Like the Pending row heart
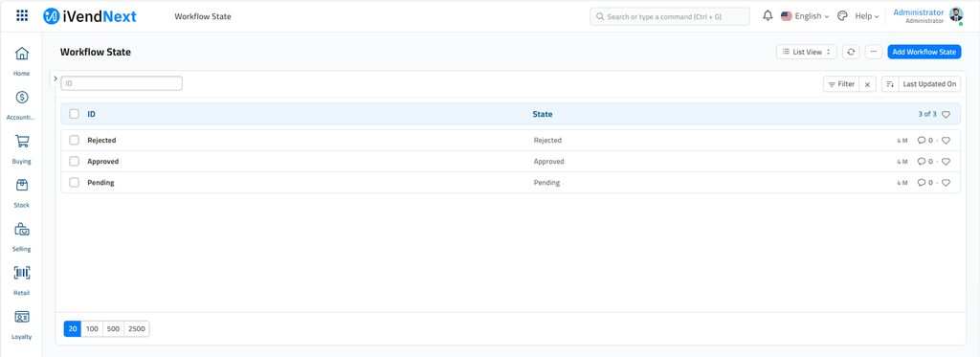This screenshot has width=980, height=357. point(946,183)
